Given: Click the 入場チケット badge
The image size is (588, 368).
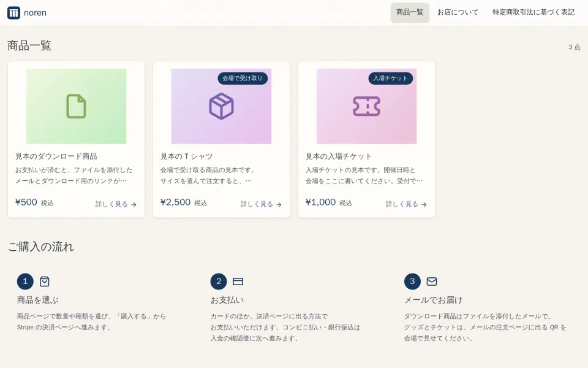Looking at the screenshot, I should click(390, 78).
